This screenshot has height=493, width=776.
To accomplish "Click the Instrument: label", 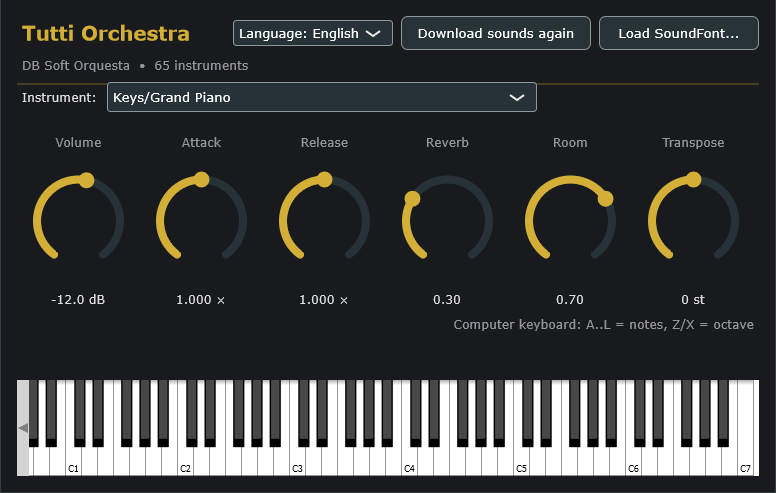I will [59, 98].
